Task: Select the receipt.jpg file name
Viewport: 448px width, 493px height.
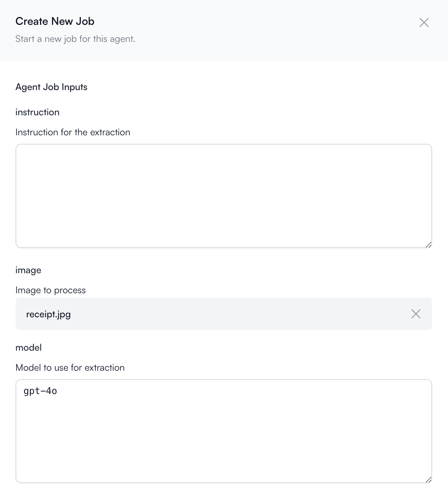Action: [48, 314]
